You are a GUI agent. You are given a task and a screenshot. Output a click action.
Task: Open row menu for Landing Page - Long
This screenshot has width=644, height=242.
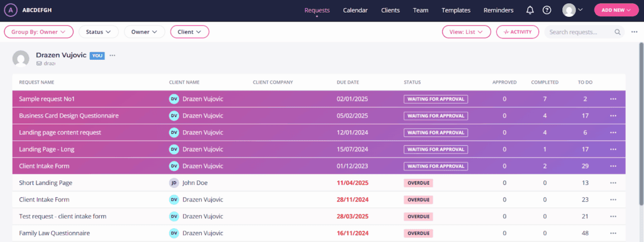pos(613,150)
